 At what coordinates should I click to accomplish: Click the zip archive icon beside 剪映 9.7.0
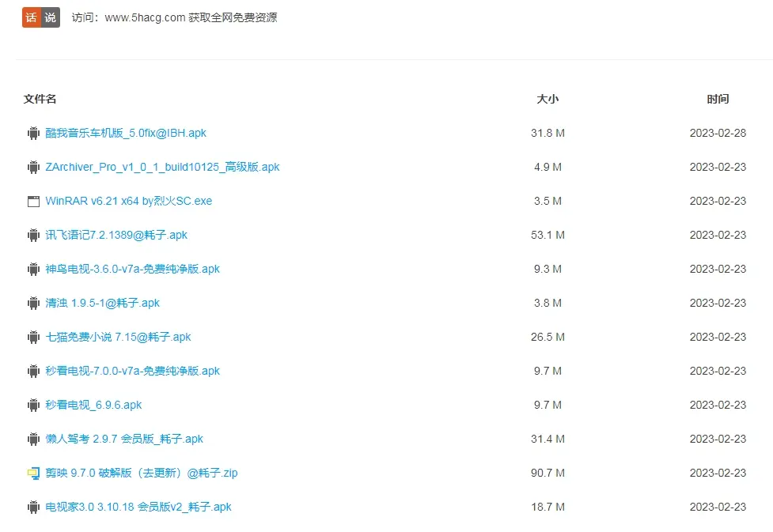(32, 473)
